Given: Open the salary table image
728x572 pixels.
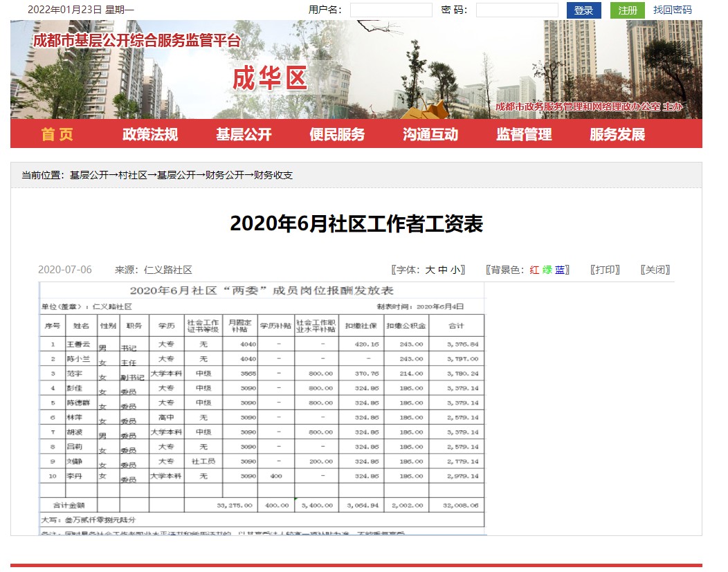Looking at the screenshot, I should (262, 407).
